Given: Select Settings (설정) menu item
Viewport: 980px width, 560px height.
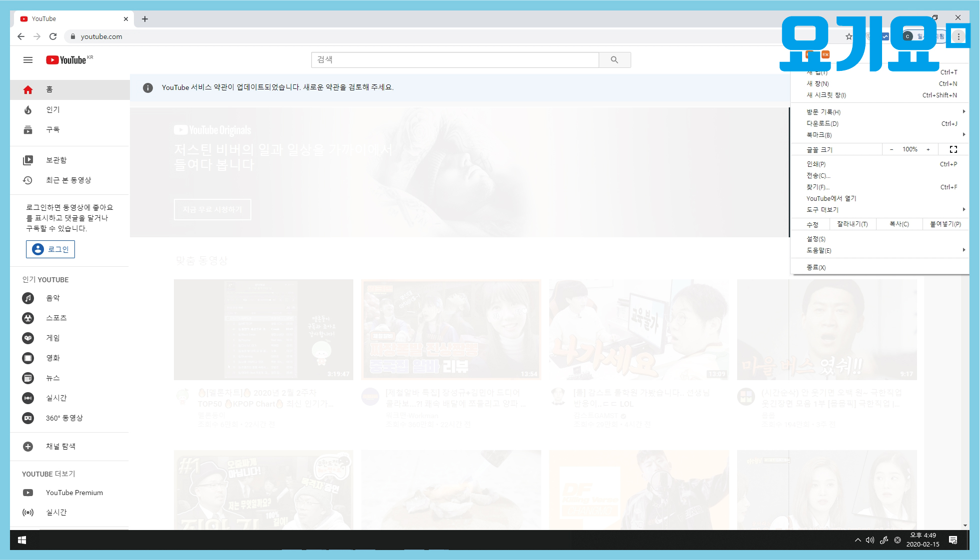Looking at the screenshot, I should (x=816, y=239).
